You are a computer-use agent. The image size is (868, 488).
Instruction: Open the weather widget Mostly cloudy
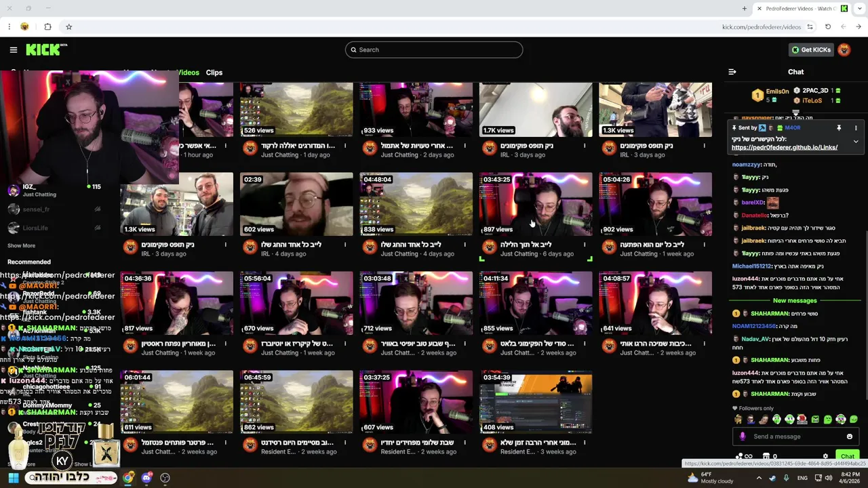pyautogui.click(x=710, y=478)
